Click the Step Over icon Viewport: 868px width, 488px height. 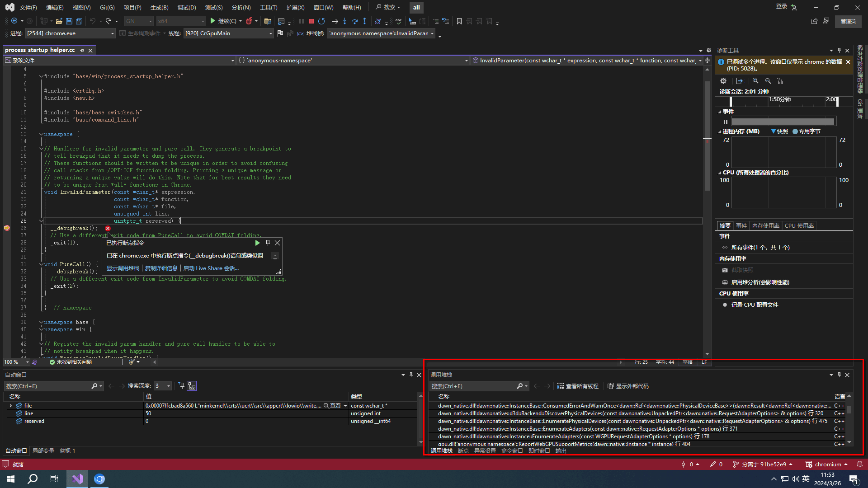click(x=354, y=21)
